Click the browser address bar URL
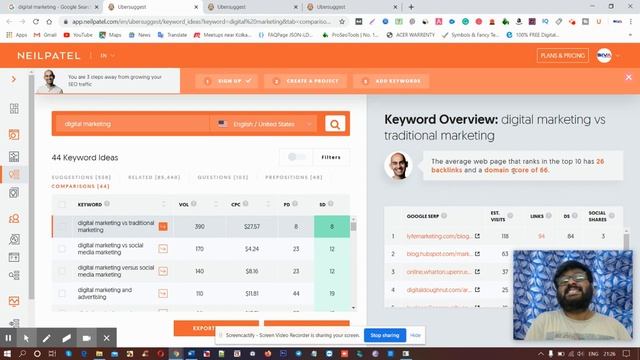 tap(201, 22)
